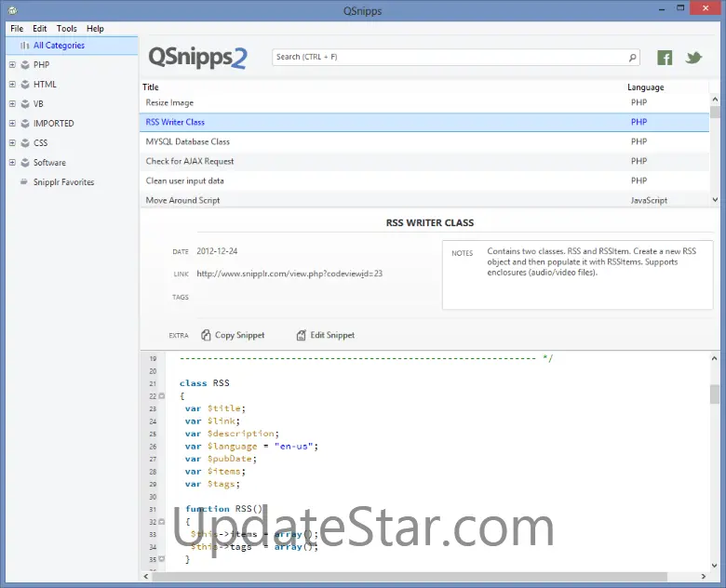Click the VB category database icon
This screenshot has height=588, width=726.
tap(25, 103)
